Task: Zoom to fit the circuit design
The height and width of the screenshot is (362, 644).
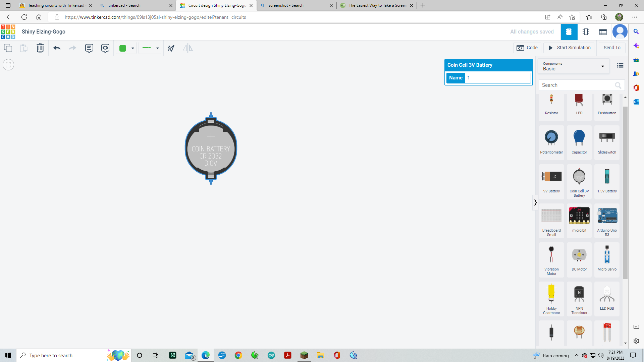Action: tap(8, 64)
